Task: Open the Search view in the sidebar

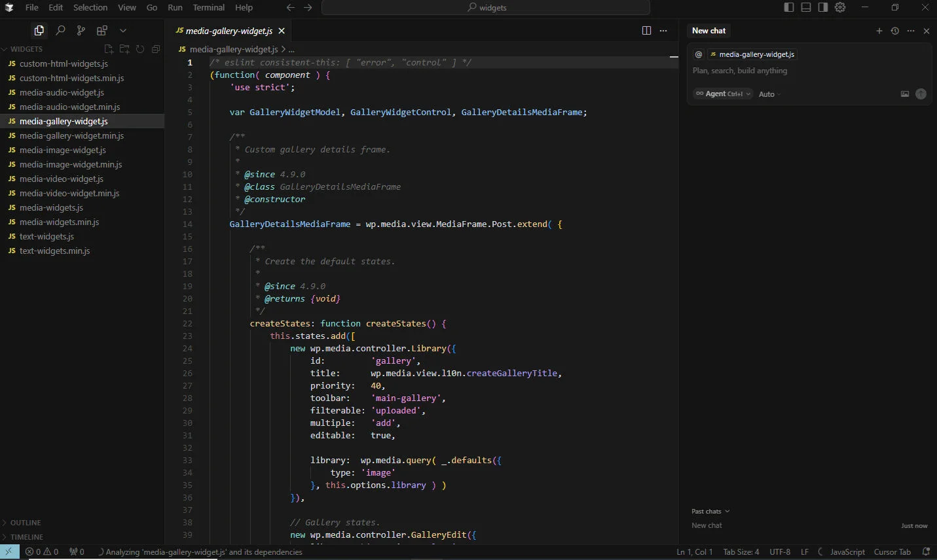Action: coord(60,30)
